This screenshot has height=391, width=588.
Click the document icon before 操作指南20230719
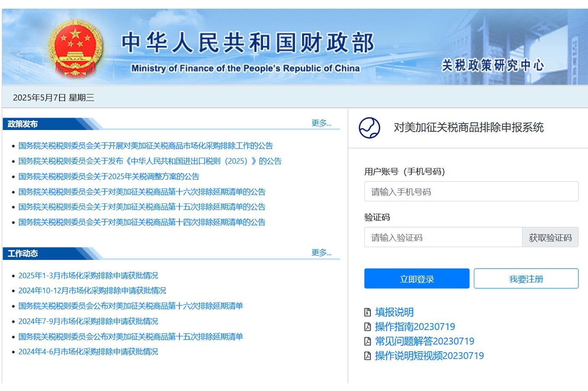[368, 327]
